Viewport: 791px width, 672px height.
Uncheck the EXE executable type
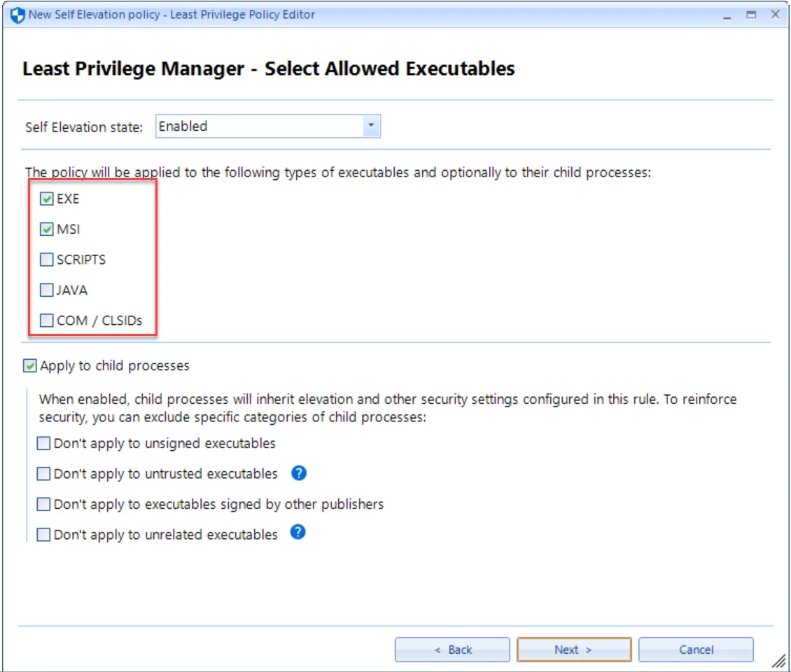[x=46, y=198]
